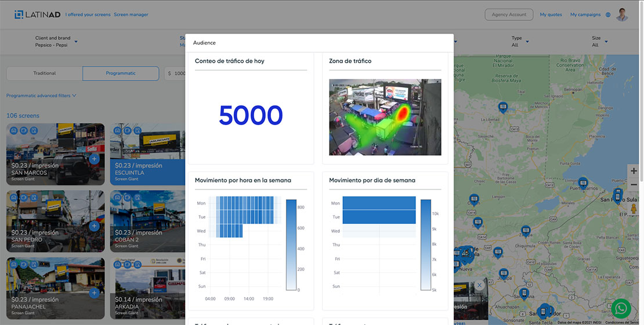The height and width of the screenshot is (325, 644).
Task: Select the map marker at Puerto Barrios
Action: pos(583,182)
